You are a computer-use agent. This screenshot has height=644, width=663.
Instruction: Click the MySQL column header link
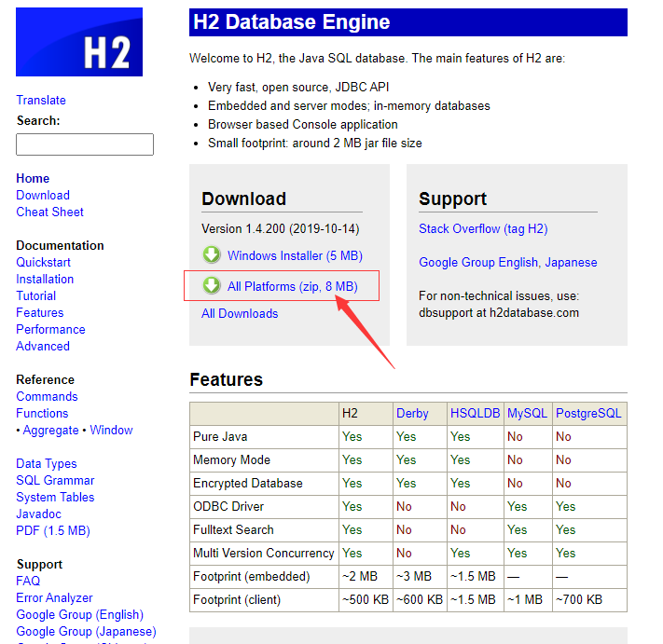click(x=527, y=413)
